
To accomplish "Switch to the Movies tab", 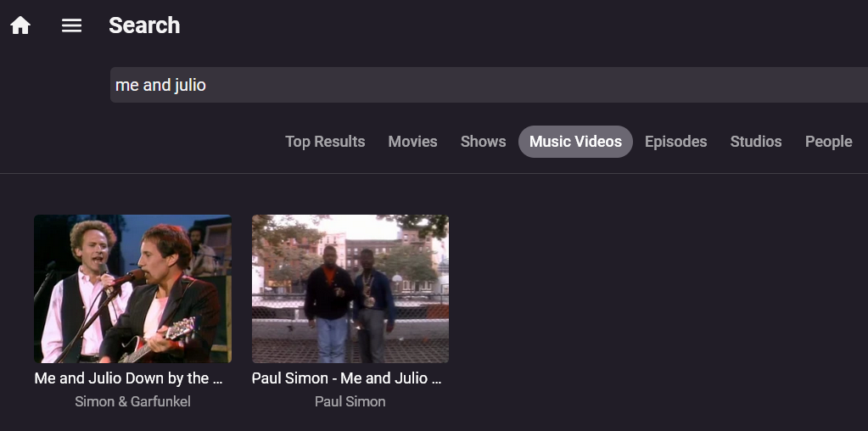I will pyautogui.click(x=412, y=142).
